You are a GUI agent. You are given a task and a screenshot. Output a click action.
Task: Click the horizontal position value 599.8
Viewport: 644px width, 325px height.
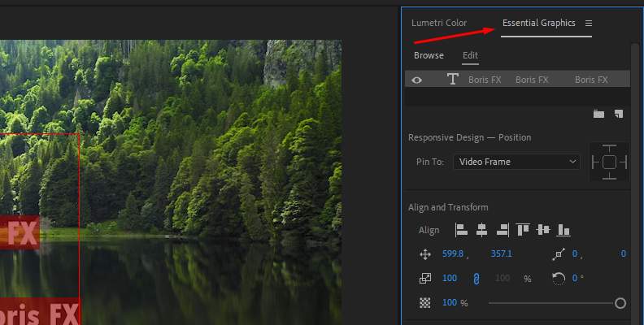(453, 254)
